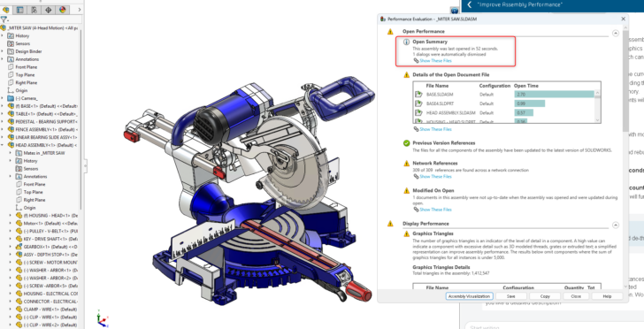Image resolution: width=644 pixels, height=329 pixels.
Task: Expand the top-level History node
Action: 3,35
